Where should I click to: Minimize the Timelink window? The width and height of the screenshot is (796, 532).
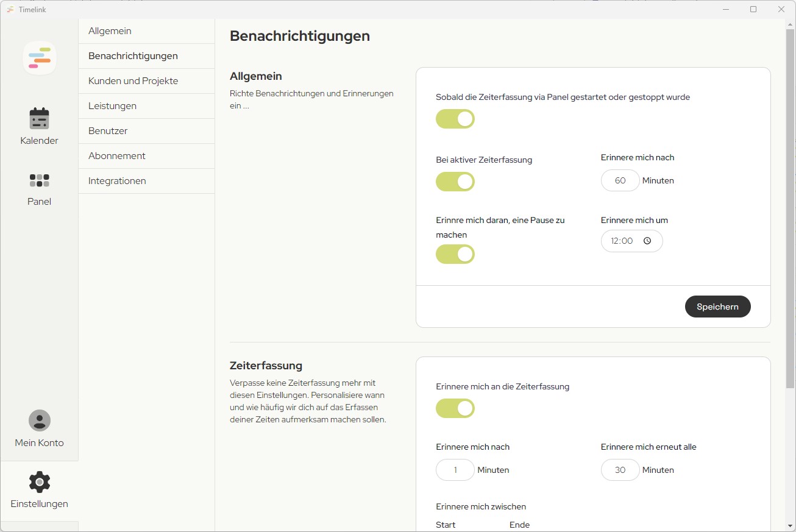point(726,9)
